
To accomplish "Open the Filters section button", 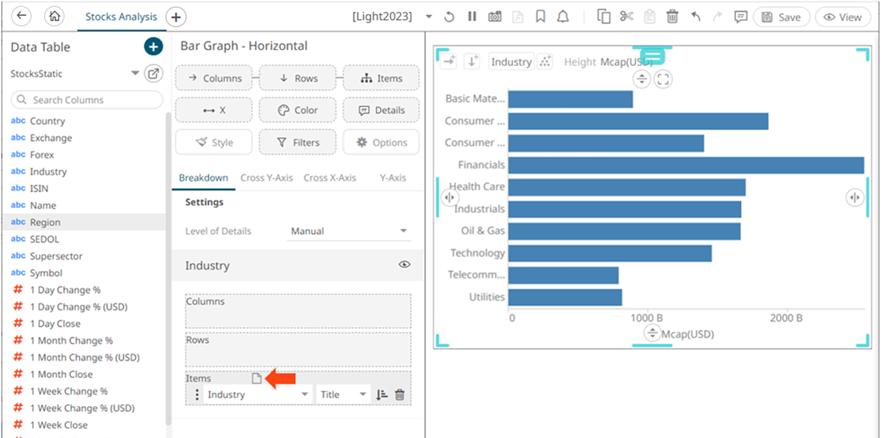I will pyautogui.click(x=297, y=142).
